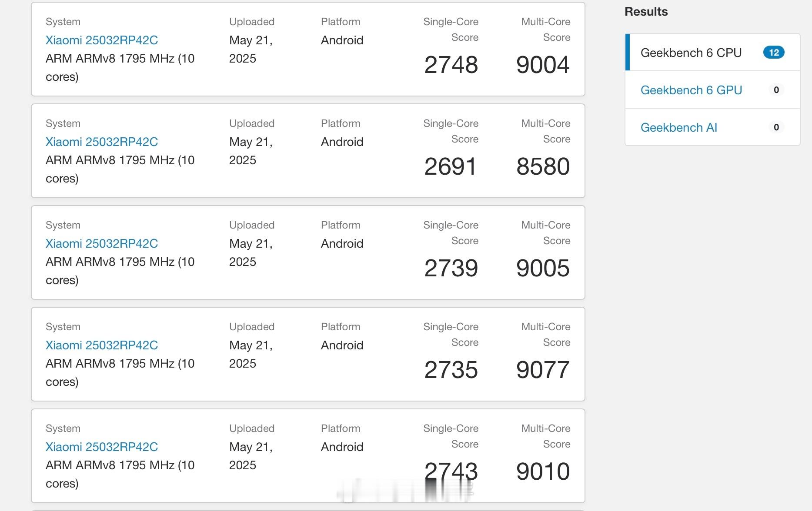Image resolution: width=812 pixels, height=511 pixels.
Task: Click the blue 12 results count badge
Action: point(774,53)
